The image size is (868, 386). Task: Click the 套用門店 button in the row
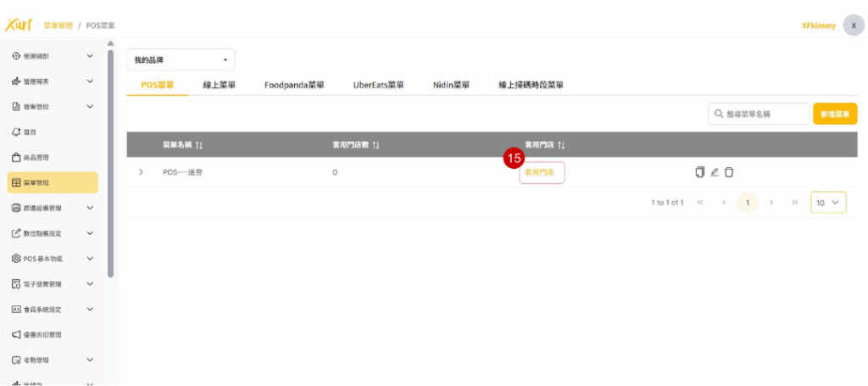[542, 172]
